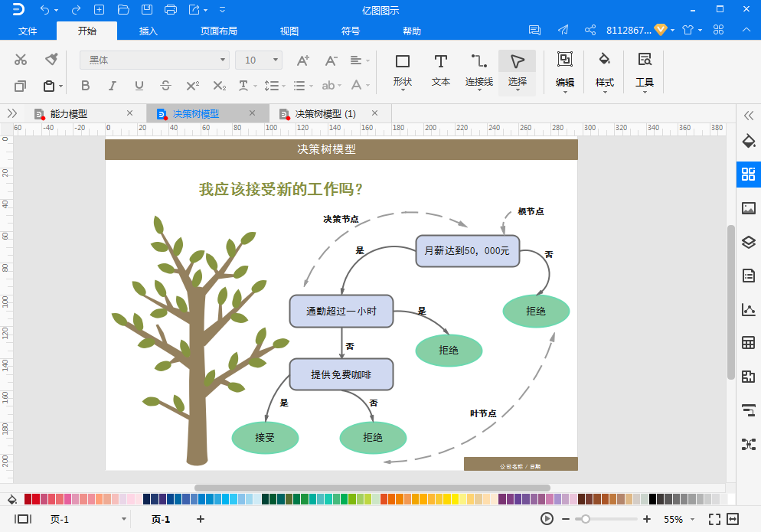Open the font name dropdown showing 黑体
Screen dimensions: 761x532
(223, 60)
